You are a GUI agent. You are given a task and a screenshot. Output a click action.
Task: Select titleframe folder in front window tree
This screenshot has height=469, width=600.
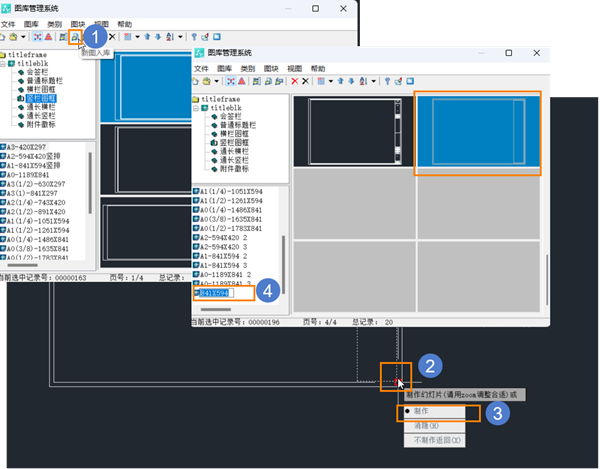point(221,99)
